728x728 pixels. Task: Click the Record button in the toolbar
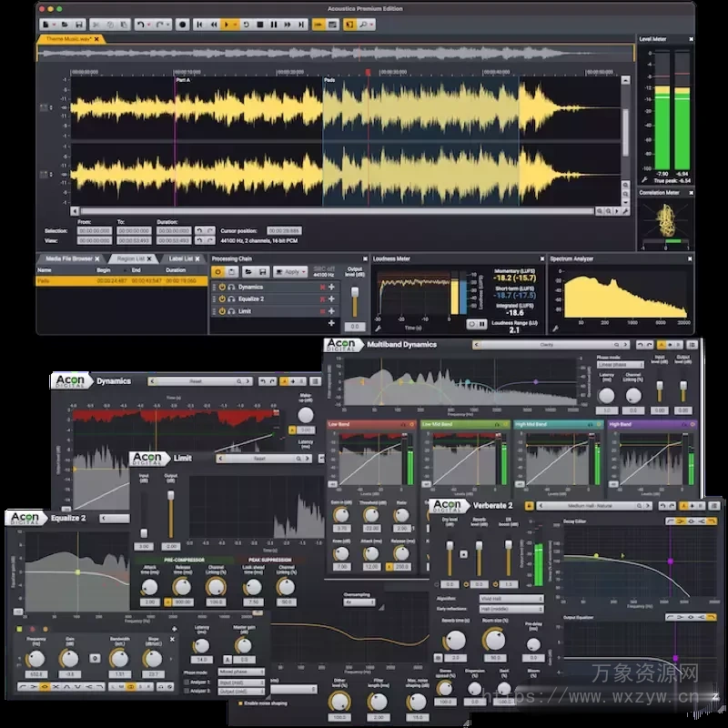click(x=184, y=24)
